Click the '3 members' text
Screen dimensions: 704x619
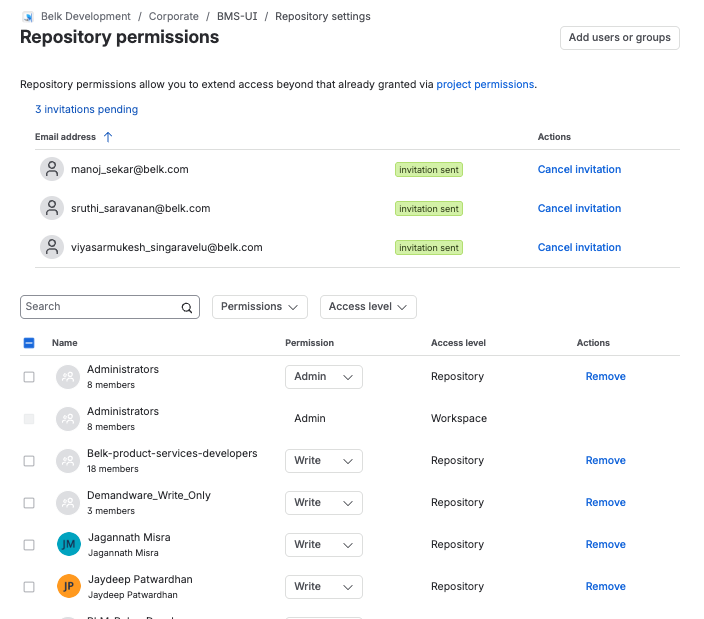click(x=111, y=511)
